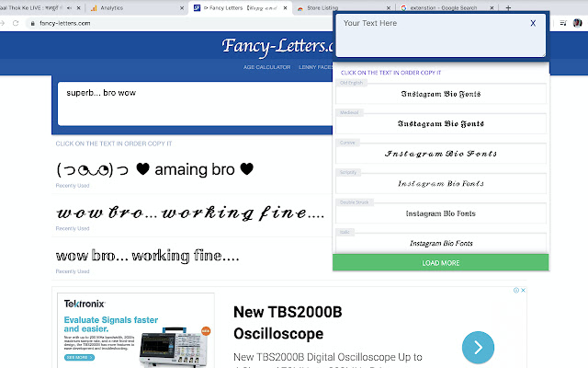Open the AGE CALCULATOR nav link
This screenshot has height=368, width=588.
click(266, 67)
